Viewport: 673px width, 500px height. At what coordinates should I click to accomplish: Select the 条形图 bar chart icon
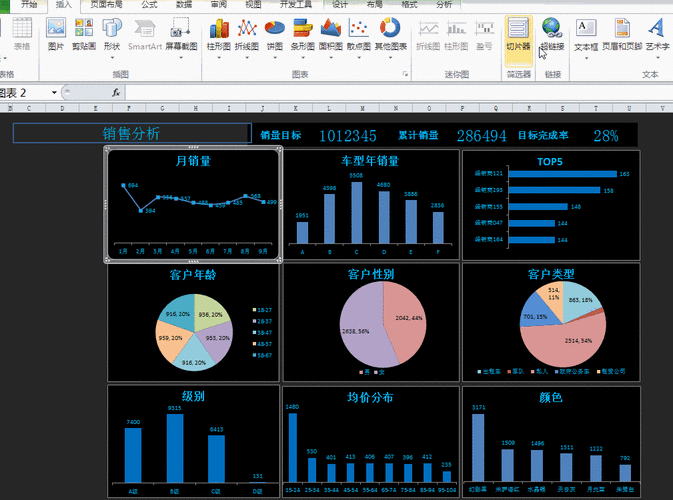coord(303,29)
